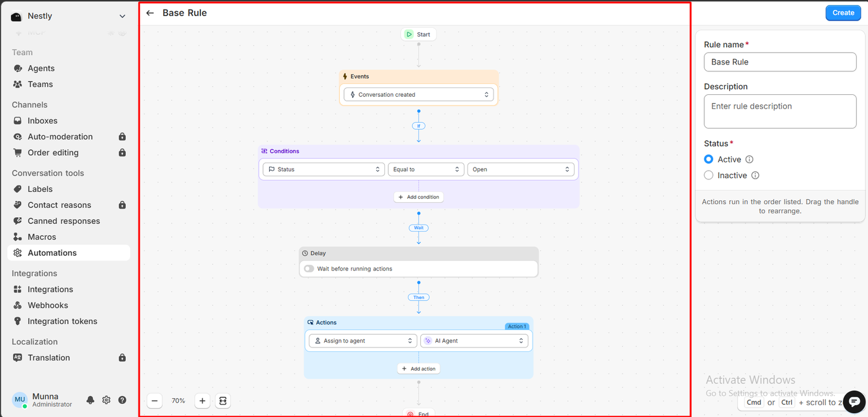Click the Delay clock icon
The height and width of the screenshot is (417, 868).
(305, 253)
